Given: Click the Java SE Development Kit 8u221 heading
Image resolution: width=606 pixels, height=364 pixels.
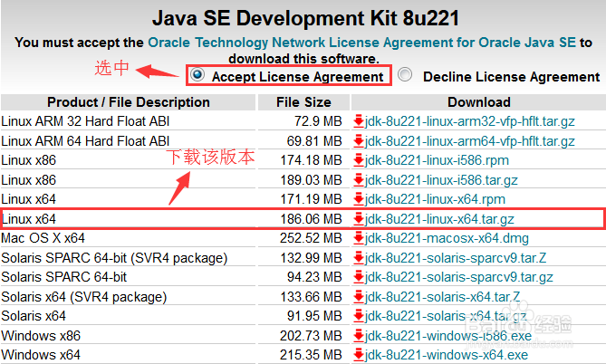Looking at the screenshot, I should 305,18.
